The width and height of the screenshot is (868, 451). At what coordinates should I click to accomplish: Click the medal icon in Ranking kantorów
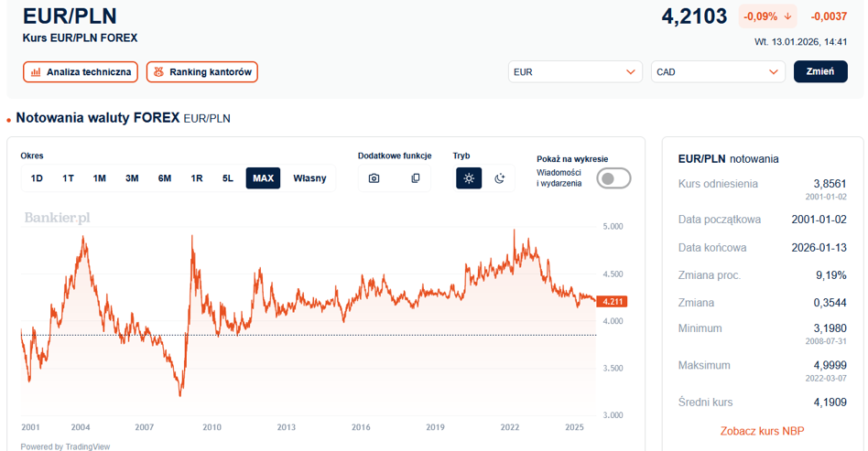[158, 72]
